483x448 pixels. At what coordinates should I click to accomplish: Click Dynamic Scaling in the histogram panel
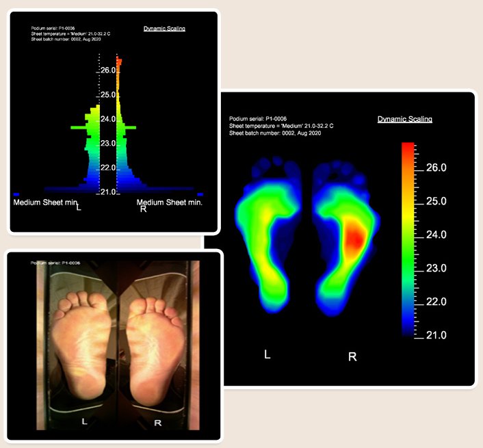tap(164, 29)
